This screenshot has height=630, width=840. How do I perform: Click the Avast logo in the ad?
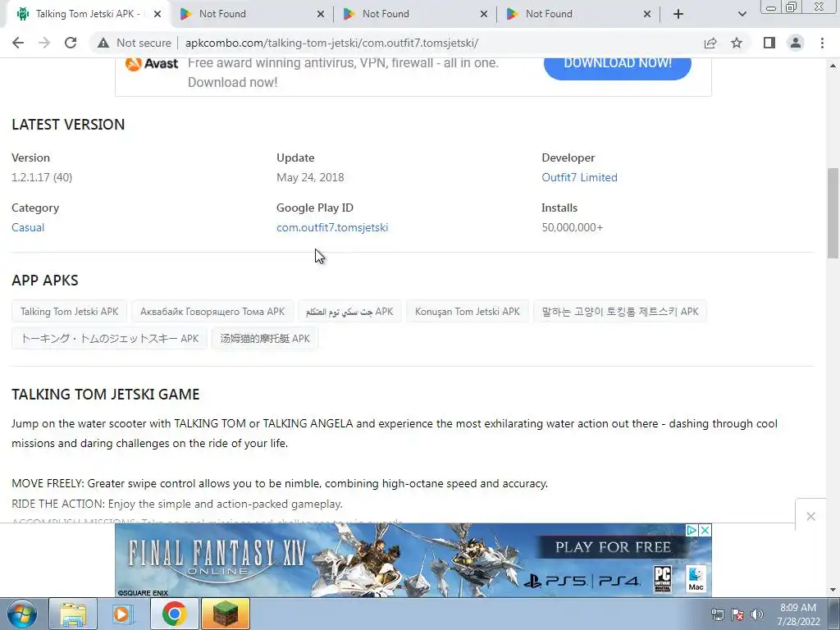point(152,64)
